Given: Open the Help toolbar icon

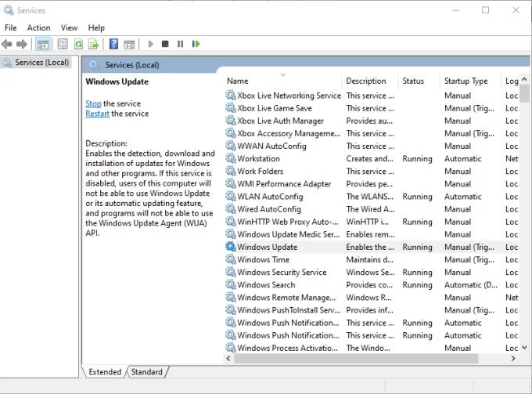Looking at the screenshot, I should (113, 44).
